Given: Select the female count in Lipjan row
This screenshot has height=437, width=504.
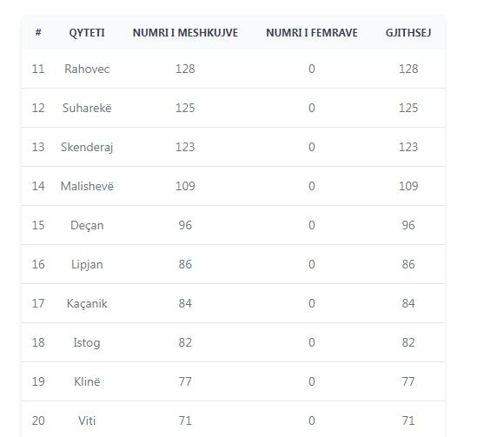Looking at the screenshot, I should 311,264.
